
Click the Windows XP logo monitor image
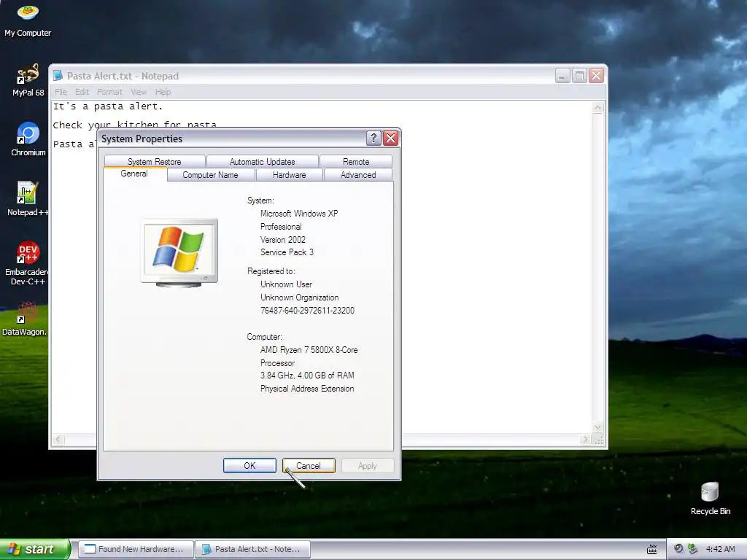click(x=179, y=253)
